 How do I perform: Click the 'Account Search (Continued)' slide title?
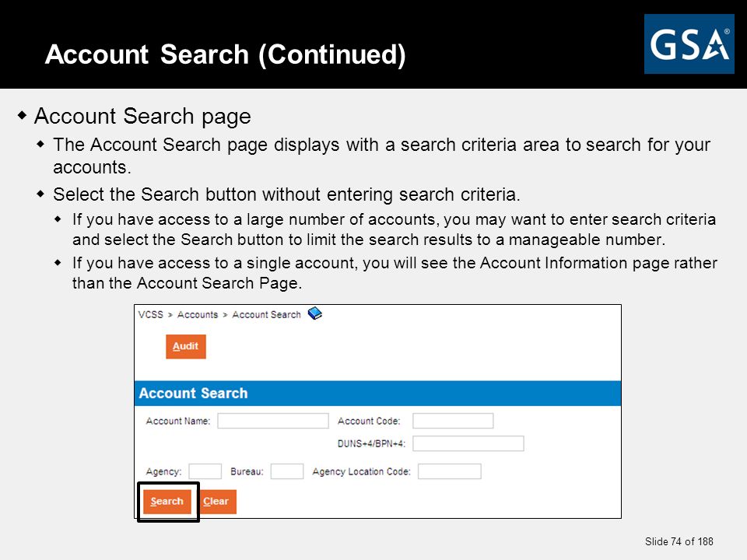click(226, 54)
